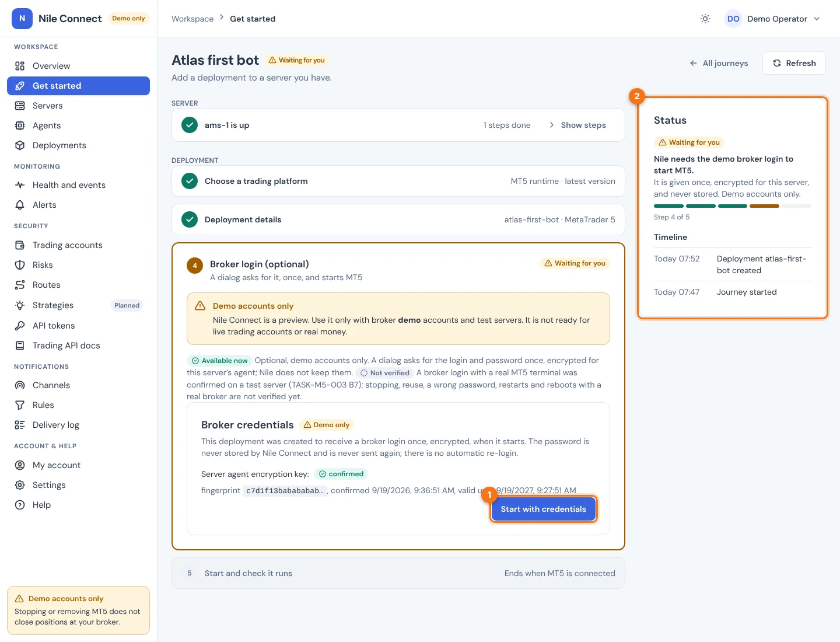Go to the Servers page
This screenshot has height=642, width=840.
[x=78, y=106]
